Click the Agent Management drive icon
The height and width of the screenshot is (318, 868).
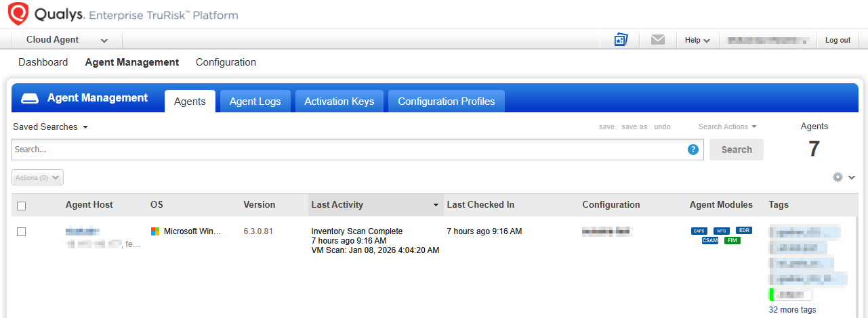[x=30, y=99]
